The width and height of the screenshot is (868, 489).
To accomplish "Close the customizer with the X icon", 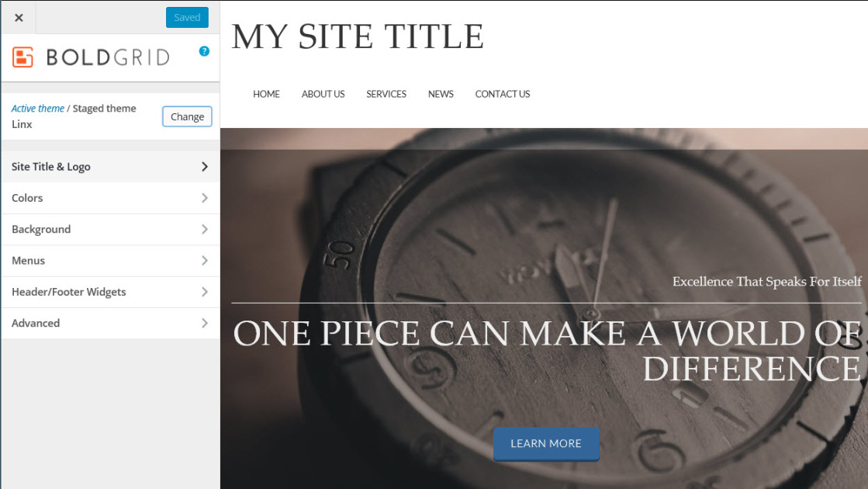I will point(19,18).
